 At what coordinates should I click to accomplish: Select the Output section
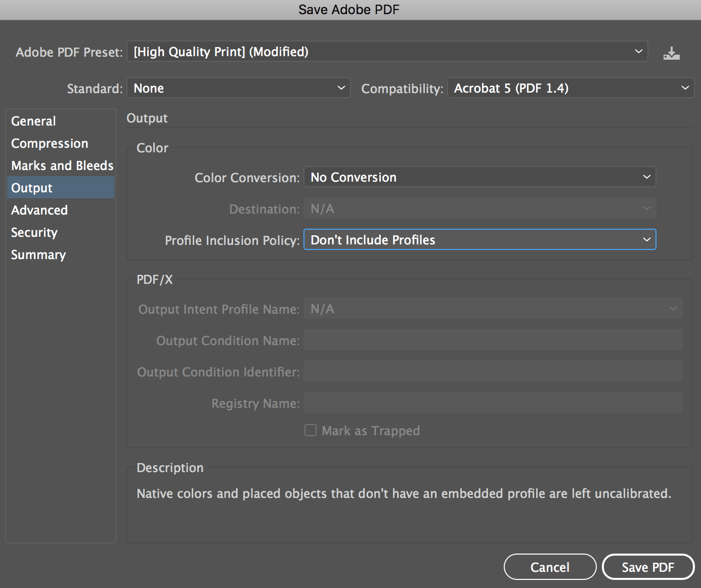(x=60, y=188)
